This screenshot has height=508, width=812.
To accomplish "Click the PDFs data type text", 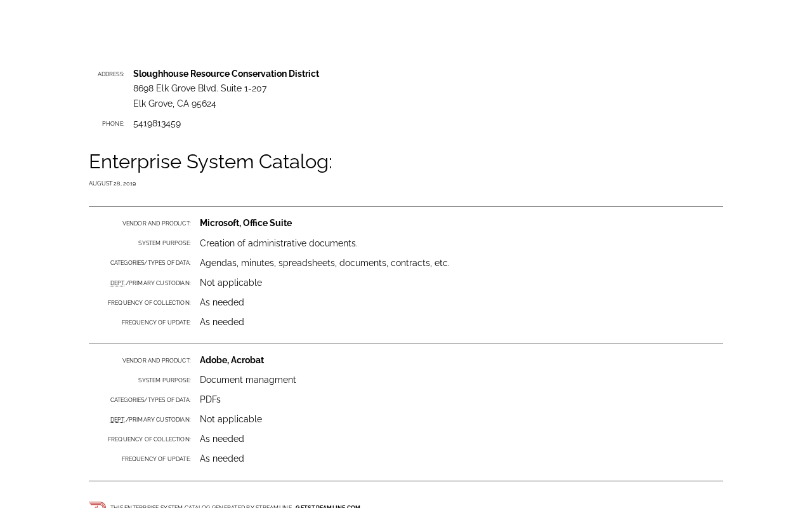I will (x=210, y=399).
